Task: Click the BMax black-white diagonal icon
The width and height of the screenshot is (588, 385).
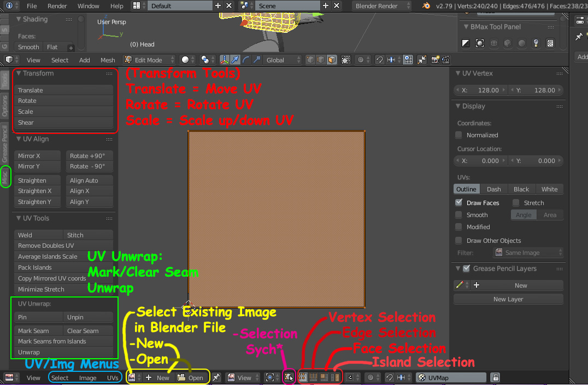Action: coord(466,43)
